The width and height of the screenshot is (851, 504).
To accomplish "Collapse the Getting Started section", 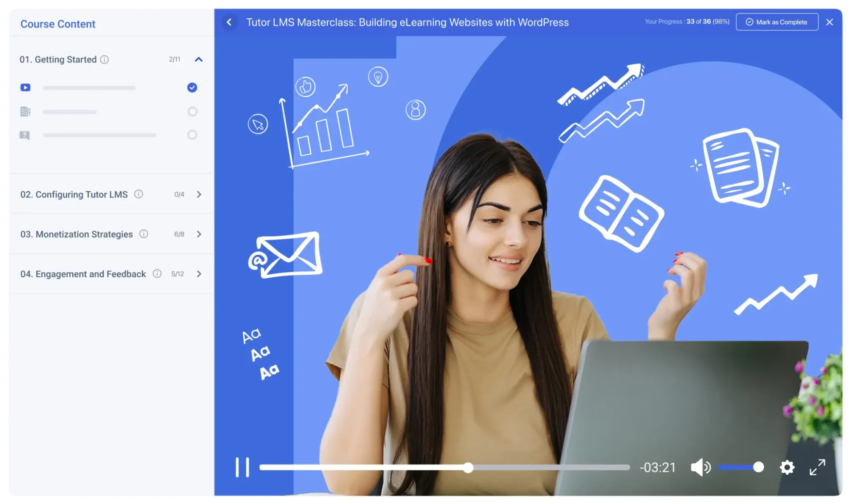I will (x=199, y=59).
